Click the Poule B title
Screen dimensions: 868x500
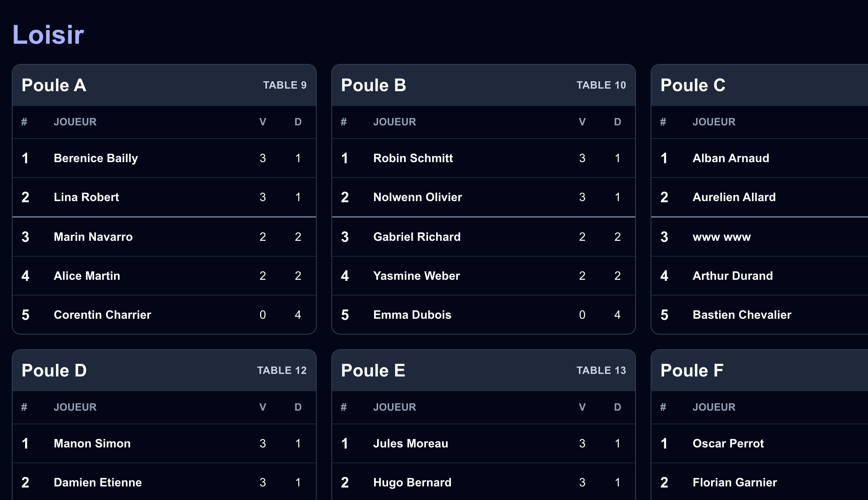coord(373,85)
